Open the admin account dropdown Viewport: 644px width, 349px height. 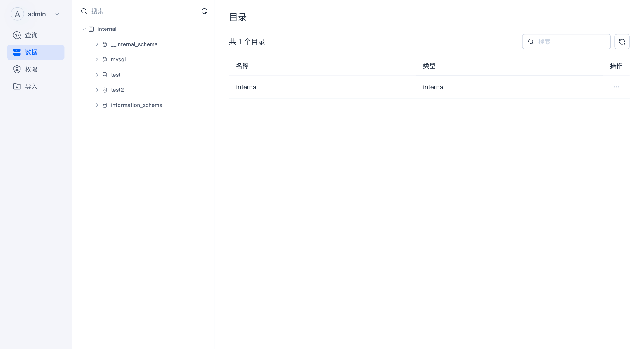tap(57, 14)
